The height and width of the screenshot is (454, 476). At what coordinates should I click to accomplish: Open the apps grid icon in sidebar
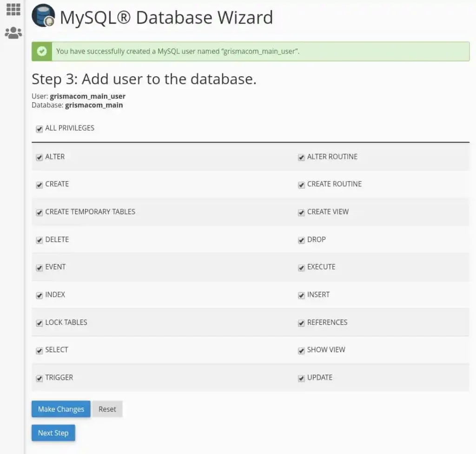pyautogui.click(x=13, y=9)
